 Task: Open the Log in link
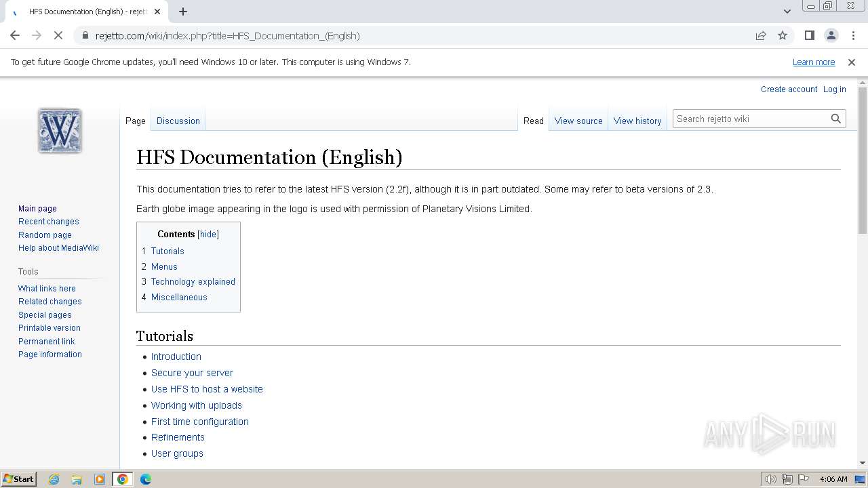coord(834,89)
